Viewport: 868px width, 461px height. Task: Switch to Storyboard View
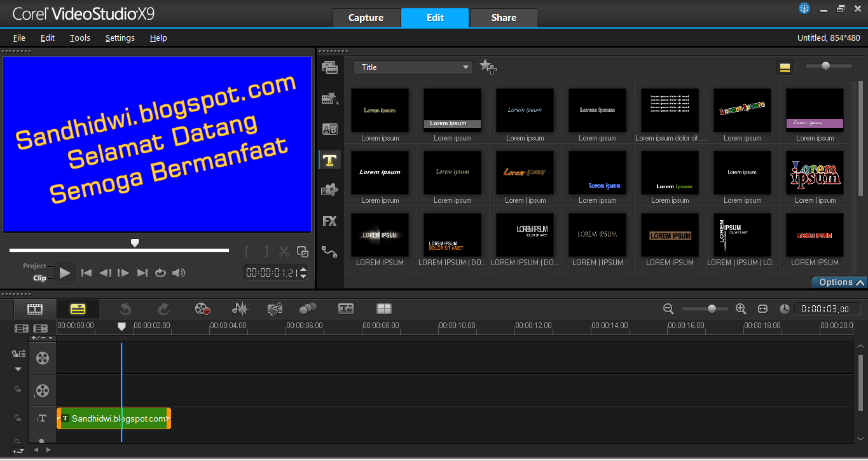click(x=34, y=308)
